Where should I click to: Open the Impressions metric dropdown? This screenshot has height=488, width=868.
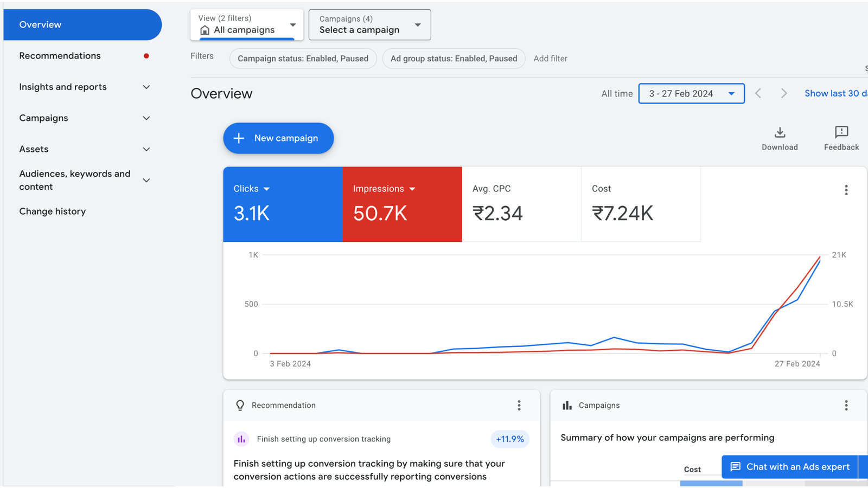pos(412,189)
